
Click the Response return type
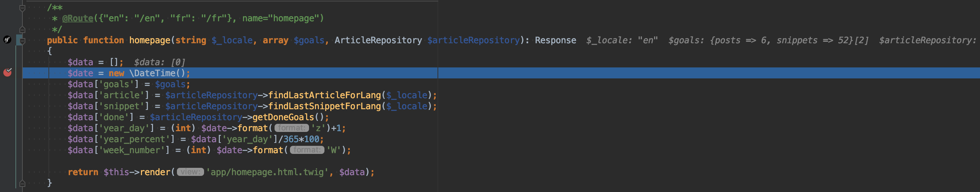click(555, 40)
